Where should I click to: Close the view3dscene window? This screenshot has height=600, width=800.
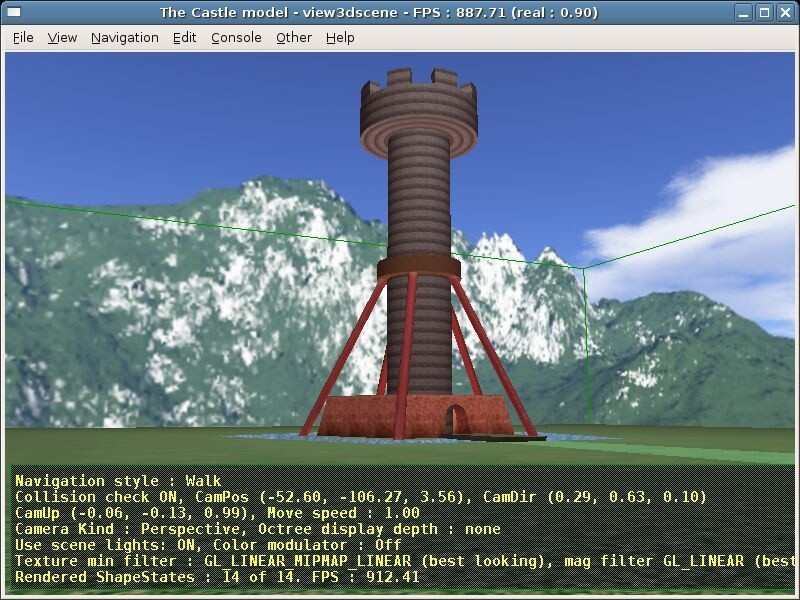click(x=785, y=13)
